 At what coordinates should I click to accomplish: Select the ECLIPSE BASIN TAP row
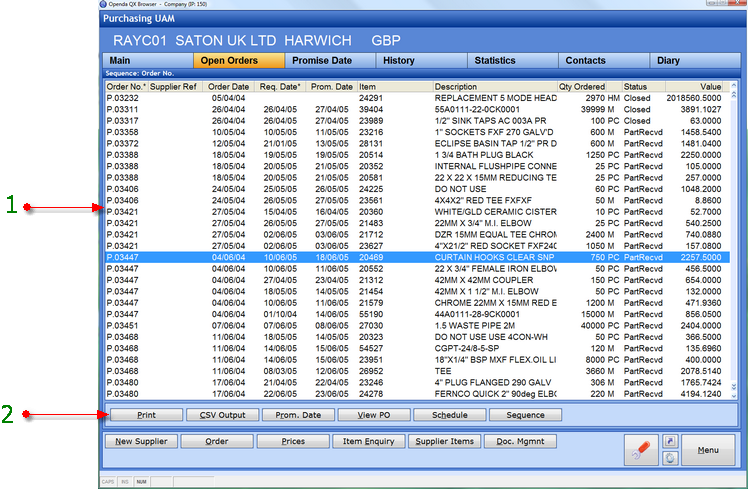click(417, 144)
